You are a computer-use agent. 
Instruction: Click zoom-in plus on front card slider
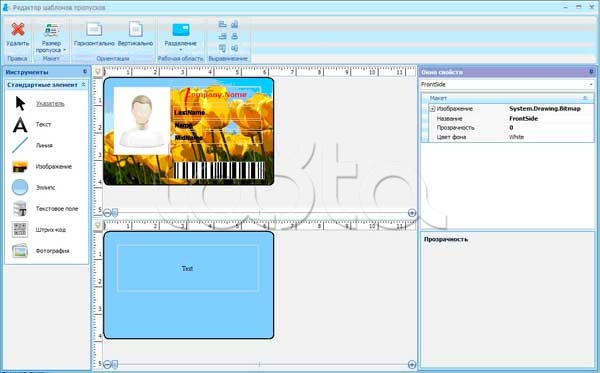[x=412, y=213]
